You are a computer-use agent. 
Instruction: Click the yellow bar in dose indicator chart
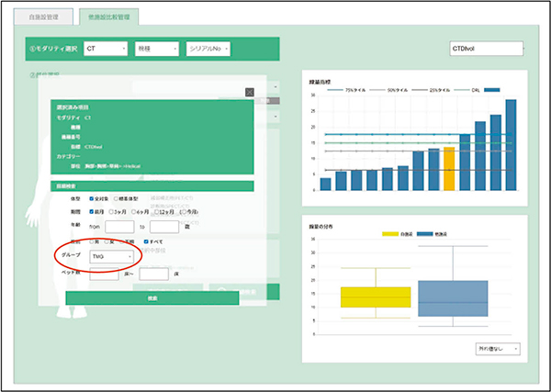point(449,168)
